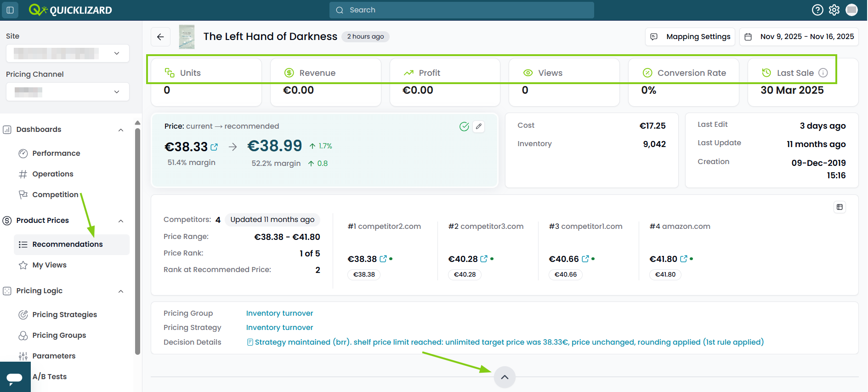
Task: Open the settings gear icon
Action: [834, 10]
